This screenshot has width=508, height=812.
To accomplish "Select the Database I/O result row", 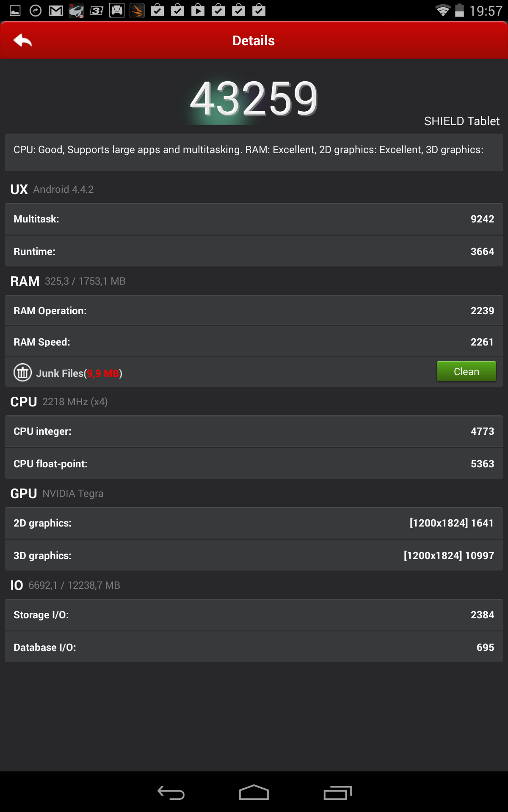I will click(x=254, y=647).
